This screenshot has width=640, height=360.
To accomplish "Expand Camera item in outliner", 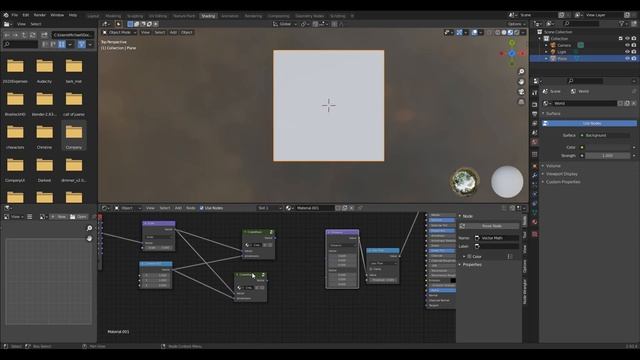I will pos(546,45).
